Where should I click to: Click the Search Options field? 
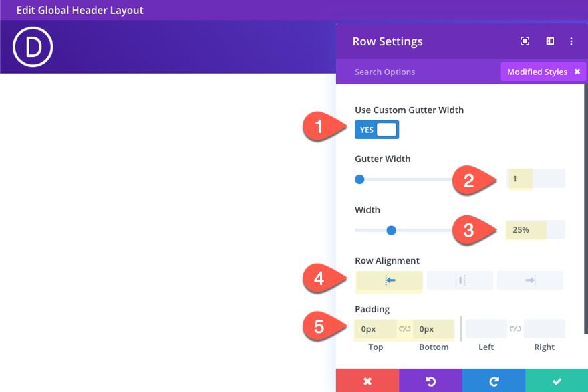tap(401, 72)
